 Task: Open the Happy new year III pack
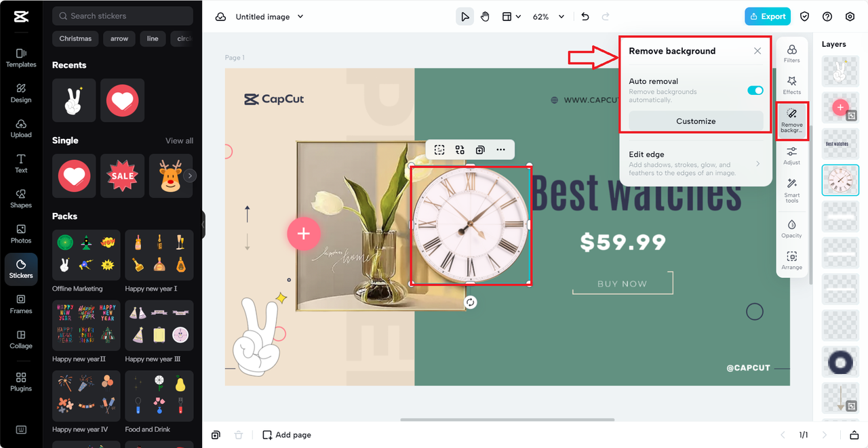click(x=159, y=325)
